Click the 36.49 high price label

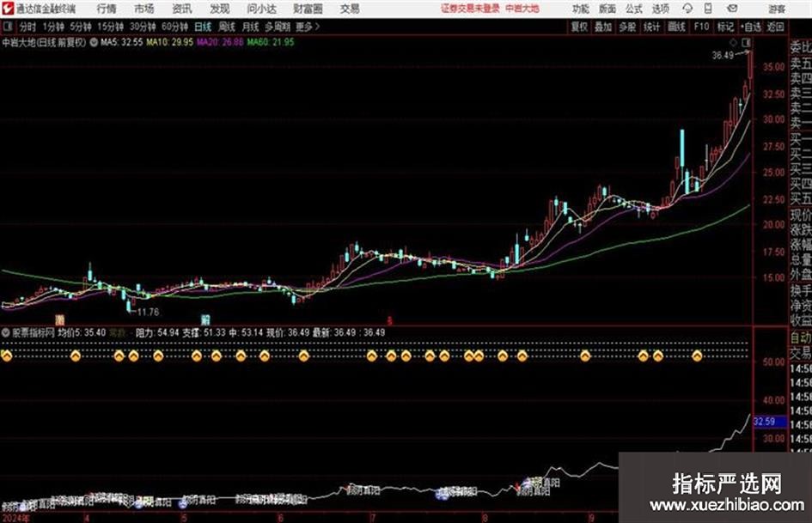723,56
